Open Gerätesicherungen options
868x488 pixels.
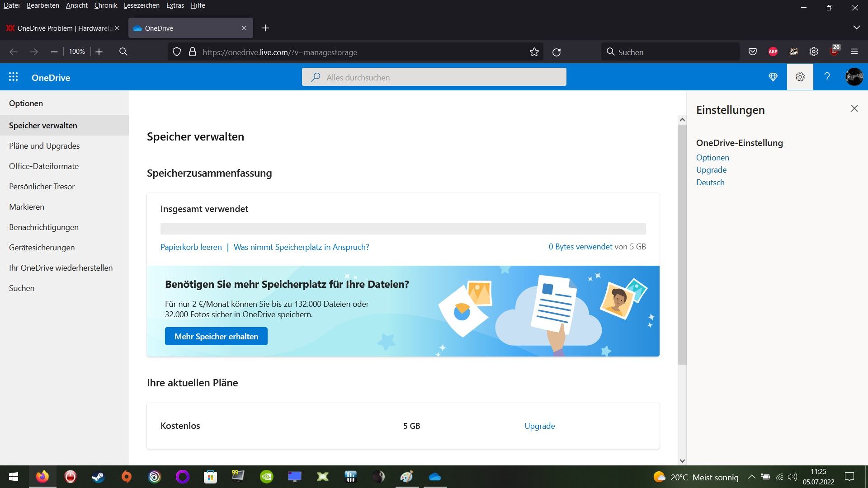tap(64, 248)
